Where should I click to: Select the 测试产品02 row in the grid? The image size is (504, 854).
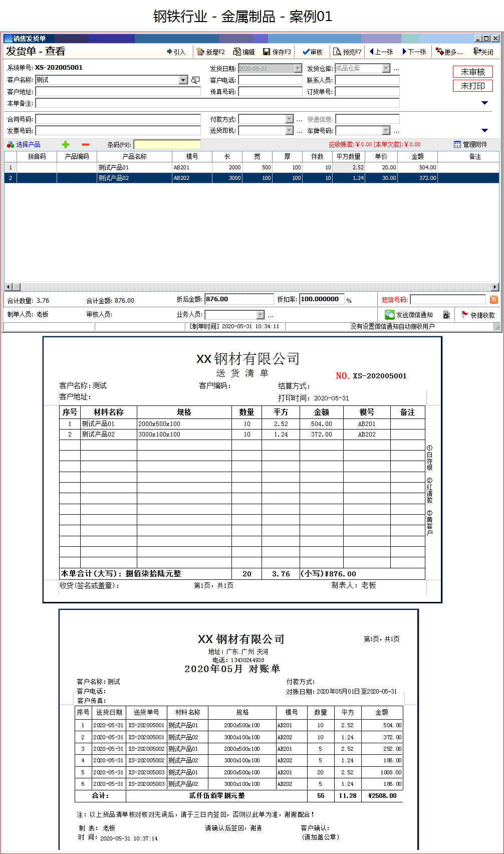click(x=251, y=178)
